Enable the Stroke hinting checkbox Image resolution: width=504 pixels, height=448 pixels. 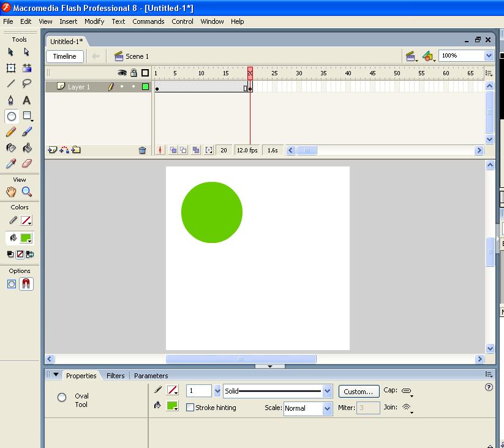[x=190, y=407]
